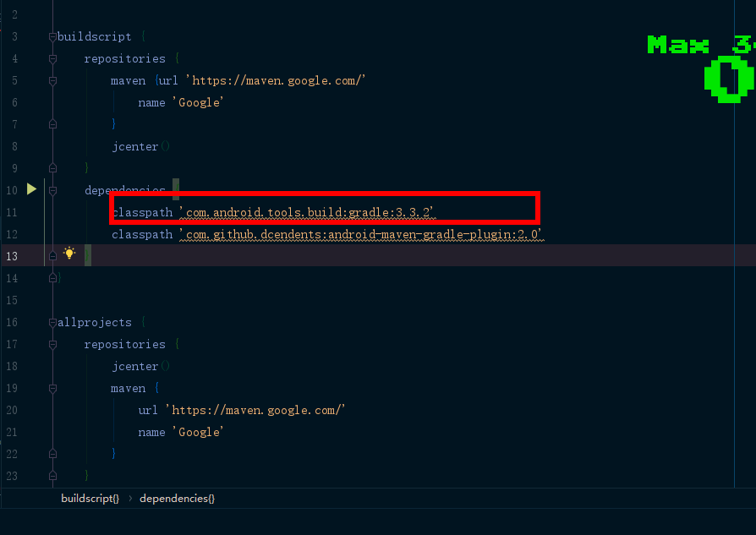Select the dependencies{} breadcrumb
The height and width of the screenshot is (535, 756).
coord(177,499)
